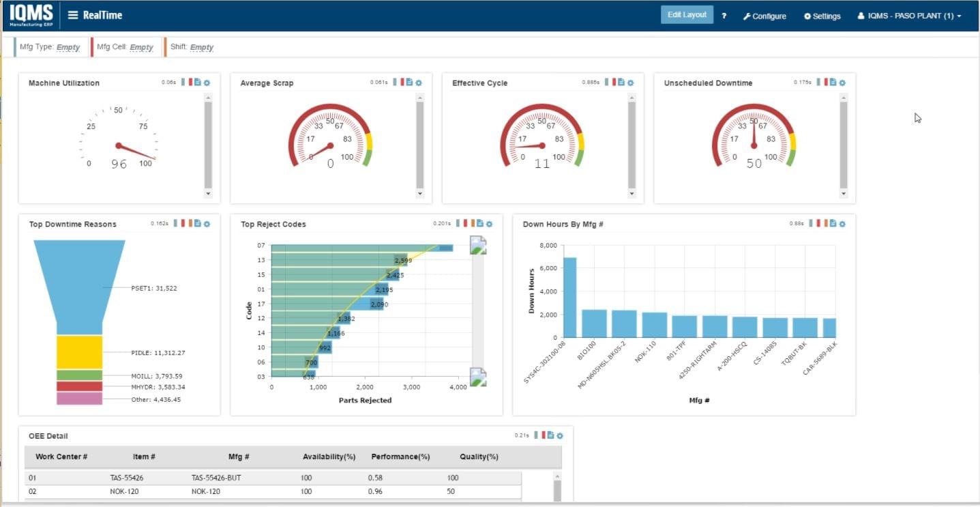Click the export icon on Down Hours By Mfg
This screenshot has height=507, width=980.
833,224
